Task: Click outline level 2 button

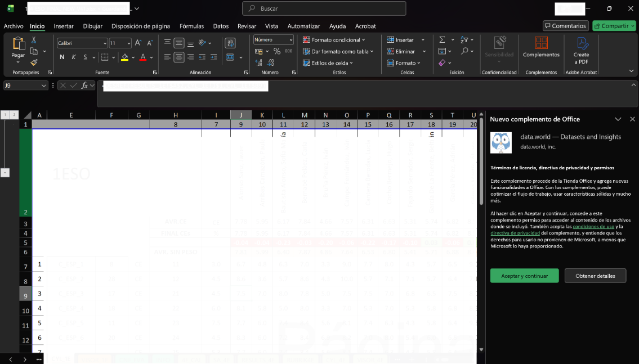Action: (14, 115)
